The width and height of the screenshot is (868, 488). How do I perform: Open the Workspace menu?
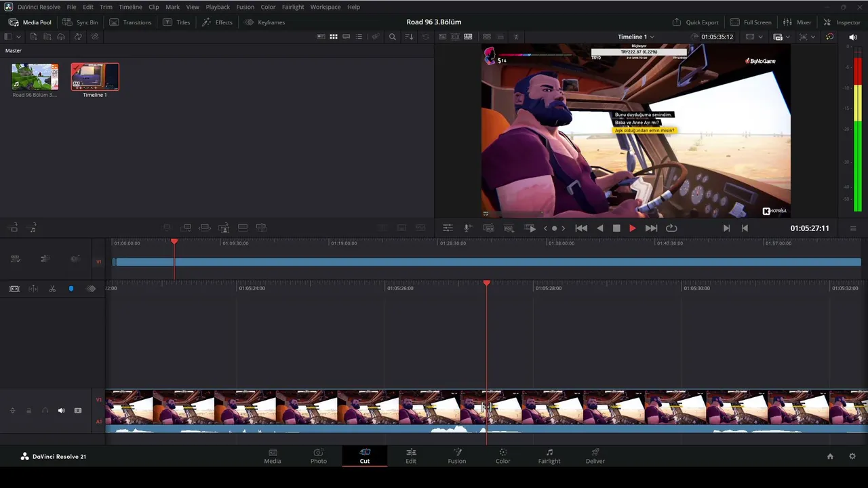coord(325,7)
